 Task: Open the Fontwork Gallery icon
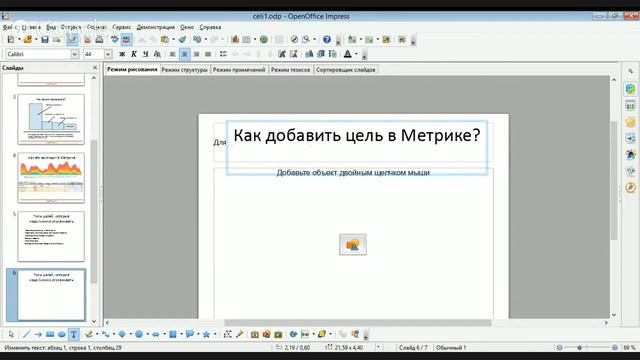point(255,335)
